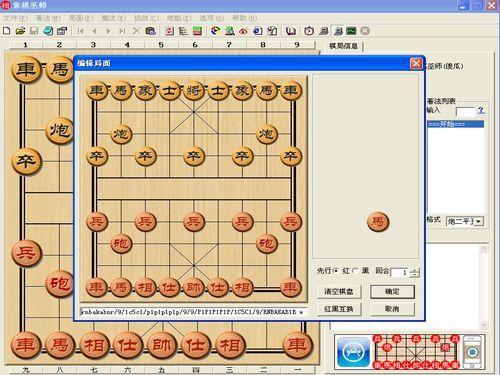Click black 炮 on main window board
This screenshot has width=500, height=375.
59,130
